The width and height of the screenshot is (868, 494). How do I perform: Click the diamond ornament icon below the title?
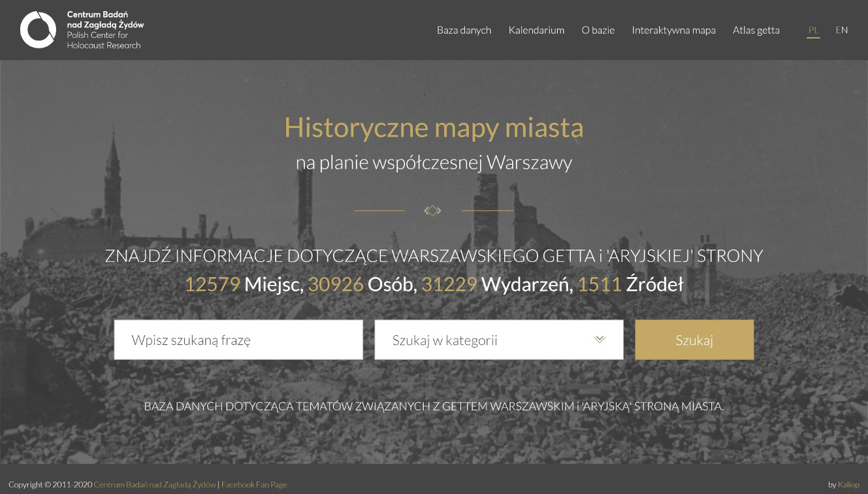432,210
